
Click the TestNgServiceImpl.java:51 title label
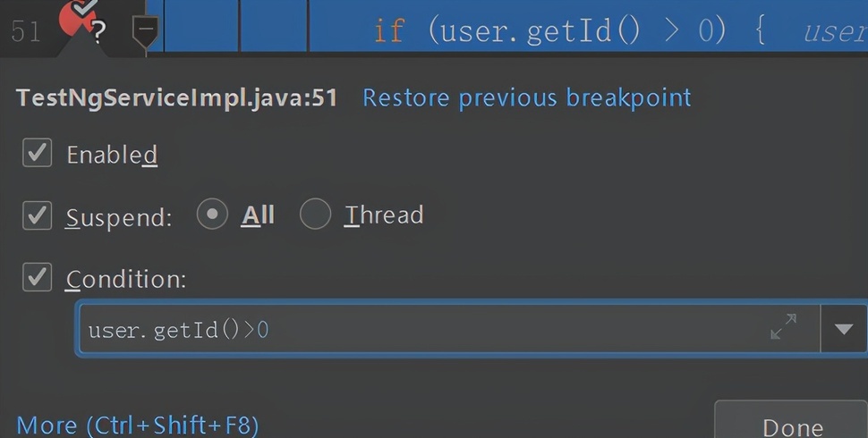[x=176, y=98]
